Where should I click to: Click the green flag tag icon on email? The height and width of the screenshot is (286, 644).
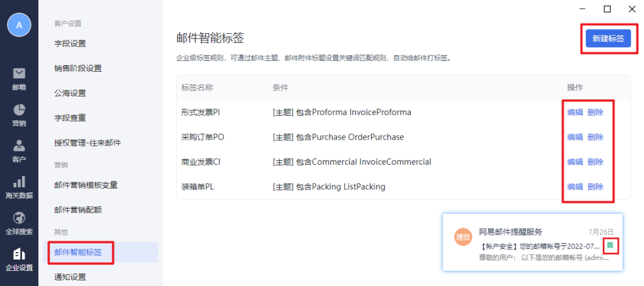[610, 246]
